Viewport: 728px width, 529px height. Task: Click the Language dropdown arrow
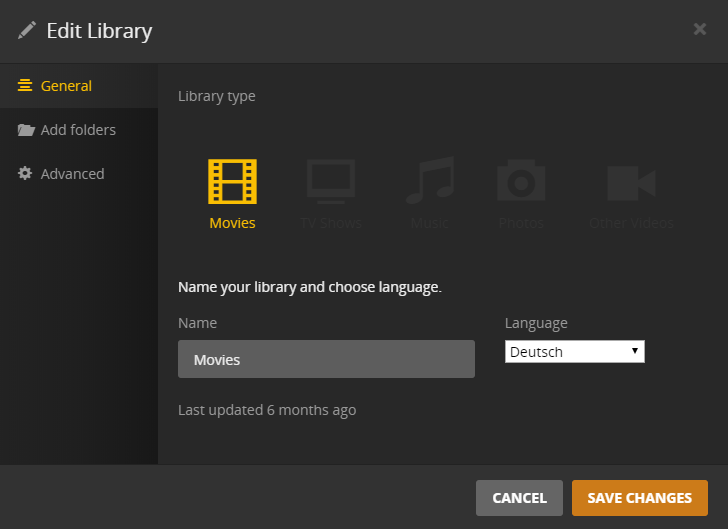tap(634, 352)
